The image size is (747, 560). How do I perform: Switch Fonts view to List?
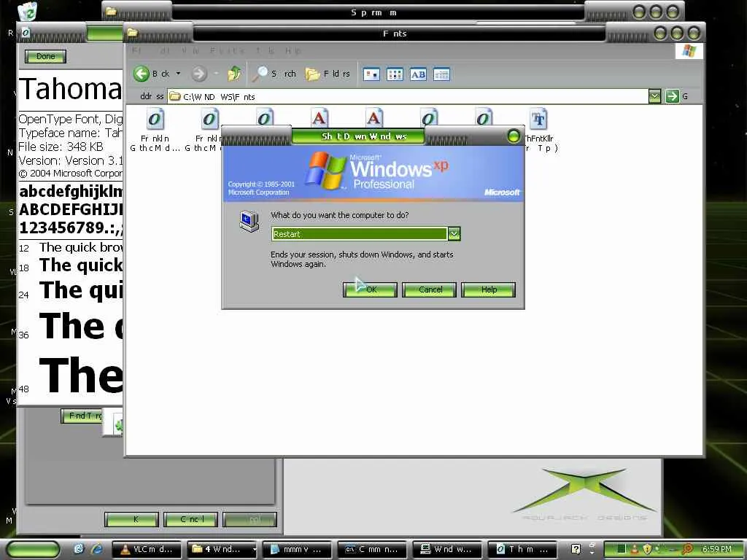(395, 74)
